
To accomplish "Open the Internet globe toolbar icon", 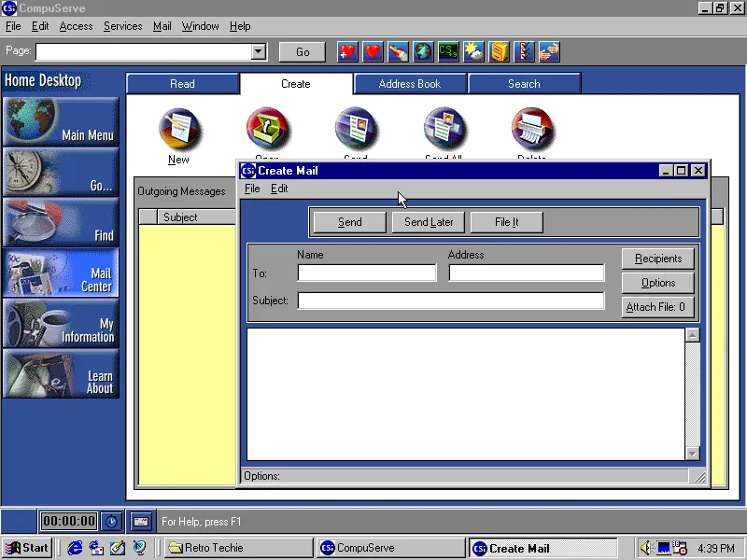I will [423, 51].
